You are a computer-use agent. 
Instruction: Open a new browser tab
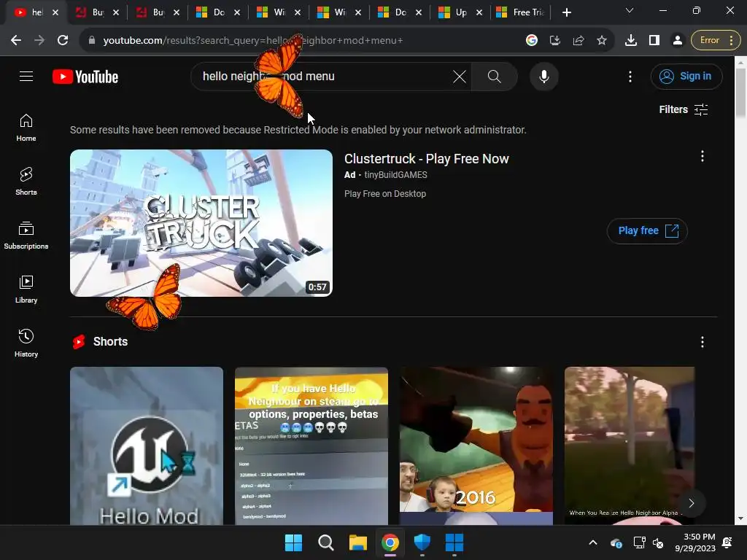566,12
